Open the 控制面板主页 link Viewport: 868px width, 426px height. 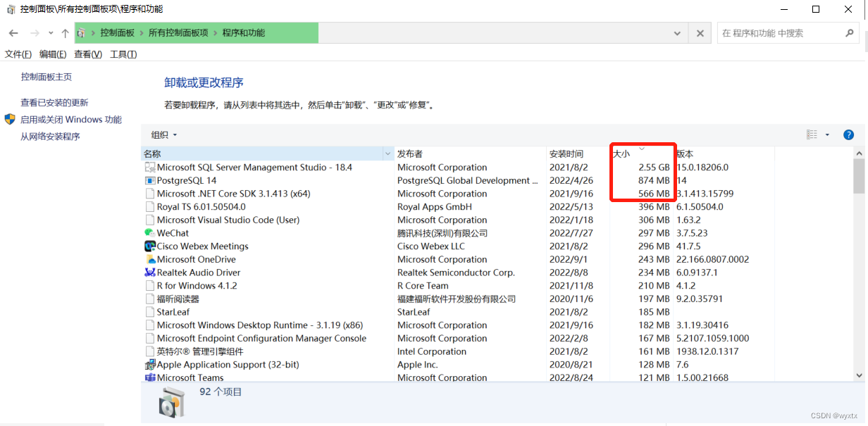pyautogui.click(x=46, y=77)
